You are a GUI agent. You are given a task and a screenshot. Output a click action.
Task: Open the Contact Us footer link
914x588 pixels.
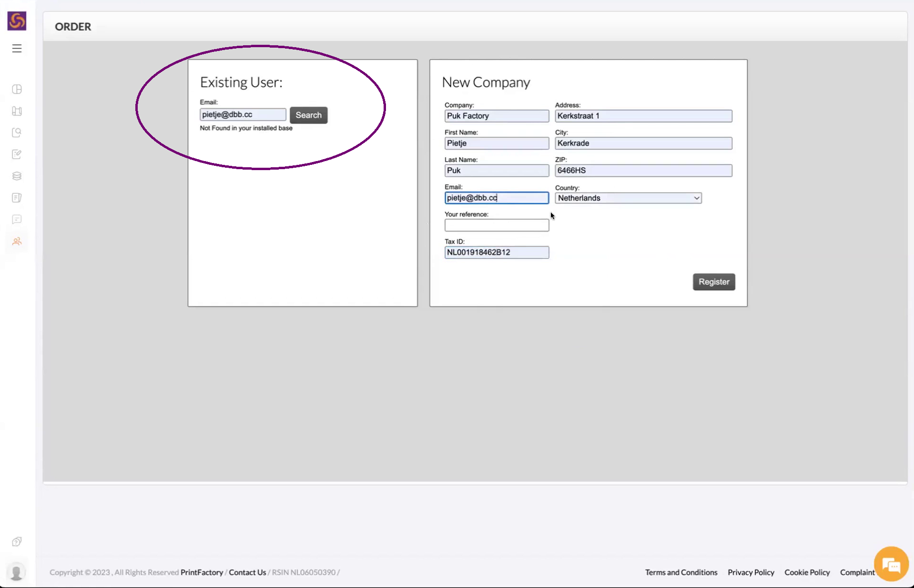[x=247, y=572]
